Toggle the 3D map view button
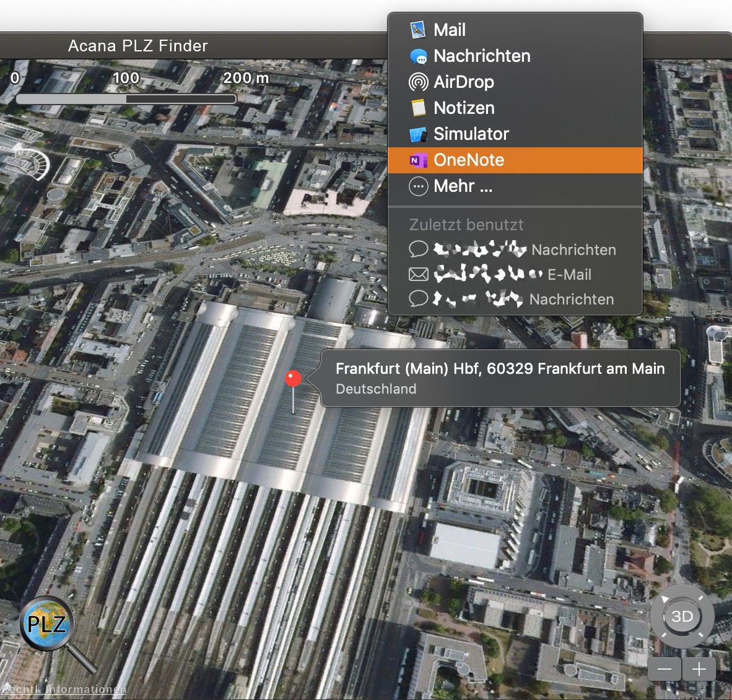This screenshot has width=732, height=700. [682, 616]
